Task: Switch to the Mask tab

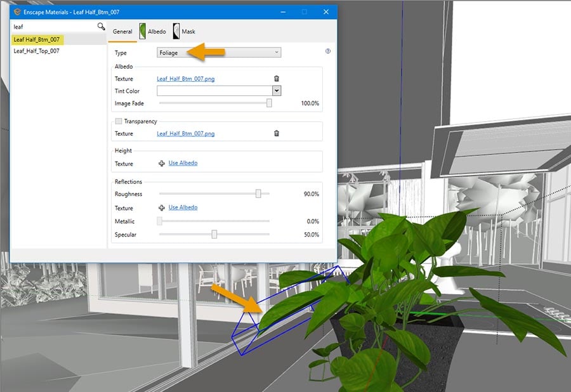Action: pos(188,30)
